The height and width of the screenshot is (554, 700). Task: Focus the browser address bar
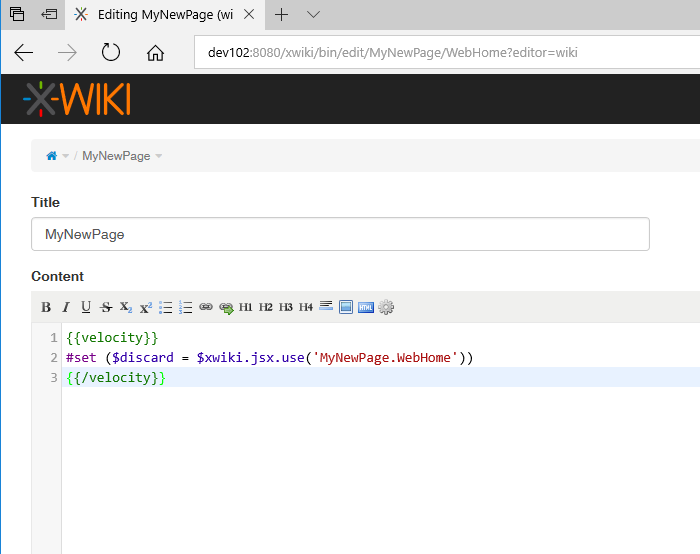[447, 53]
